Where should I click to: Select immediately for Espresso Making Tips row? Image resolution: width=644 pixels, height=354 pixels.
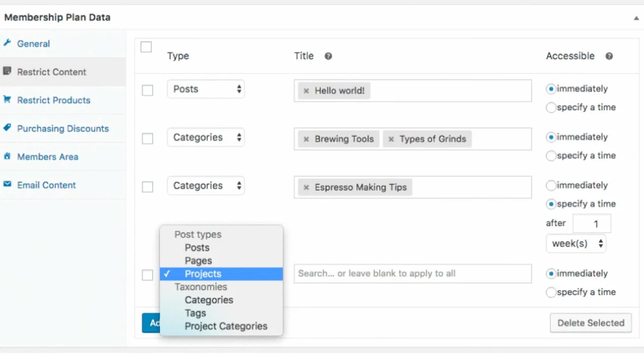pos(551,186)
